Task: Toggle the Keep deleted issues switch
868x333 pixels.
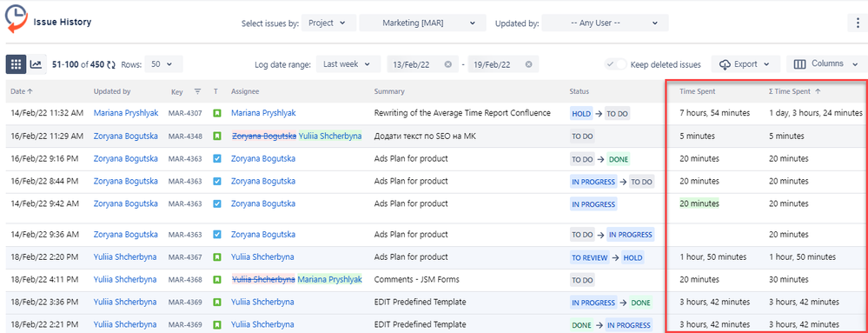Action: pyautogui.click(x=615, y=64)
